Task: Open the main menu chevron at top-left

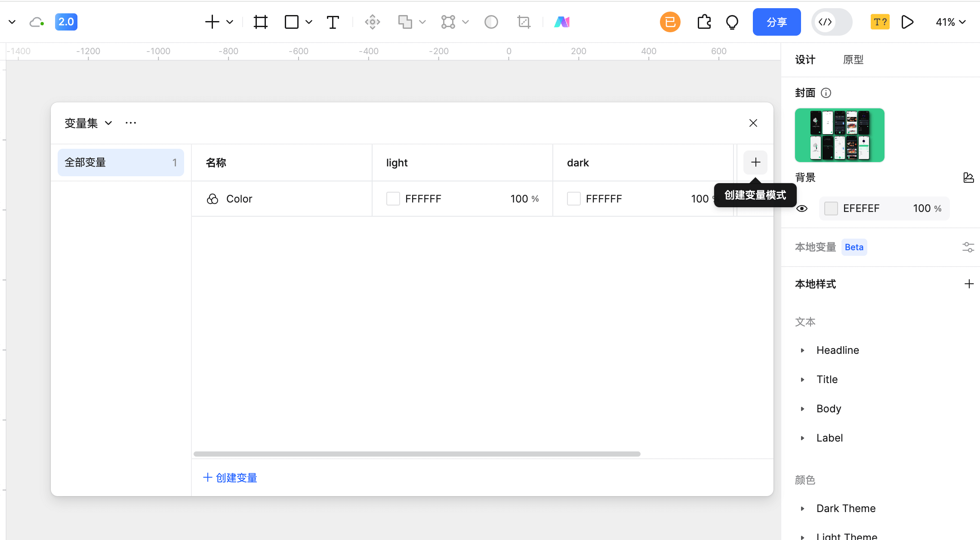Action: (12, 22)
